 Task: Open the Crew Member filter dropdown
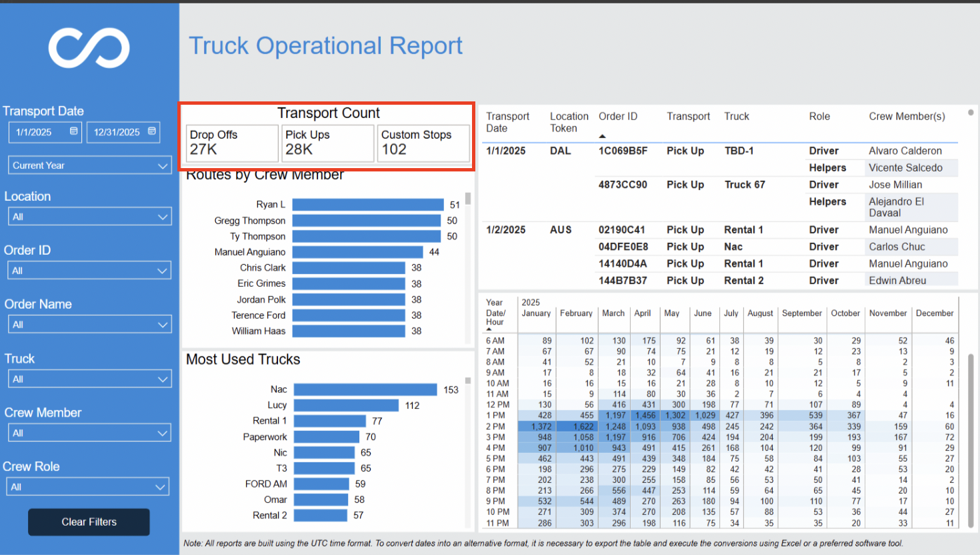(x=90, y=433)
